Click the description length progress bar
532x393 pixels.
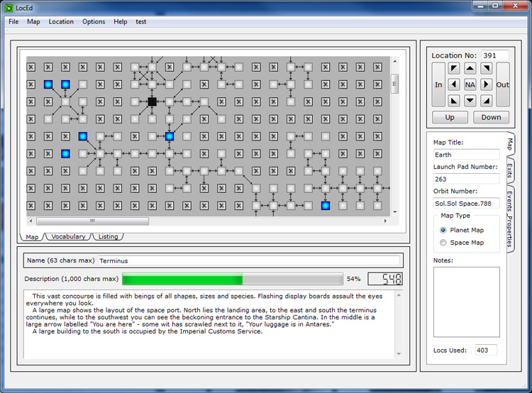(x=233, y=279)
